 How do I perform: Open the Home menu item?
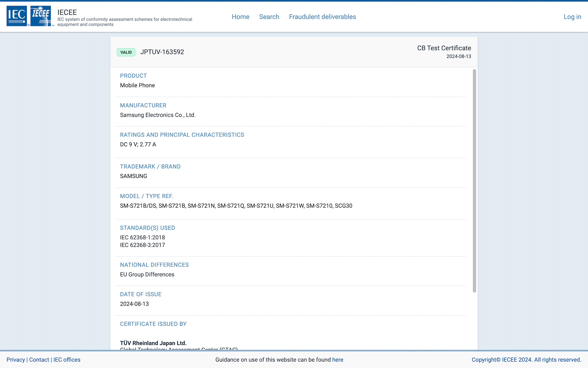coord(240,17)
